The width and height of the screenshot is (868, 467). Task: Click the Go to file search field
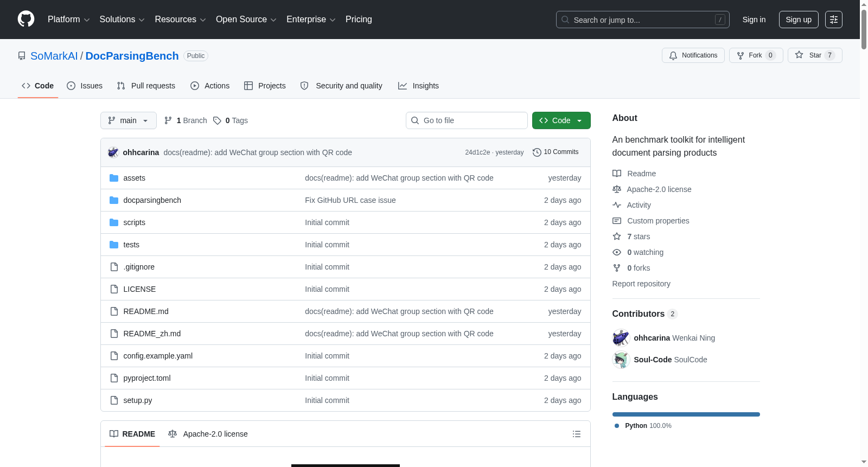(x=467, y=120)
